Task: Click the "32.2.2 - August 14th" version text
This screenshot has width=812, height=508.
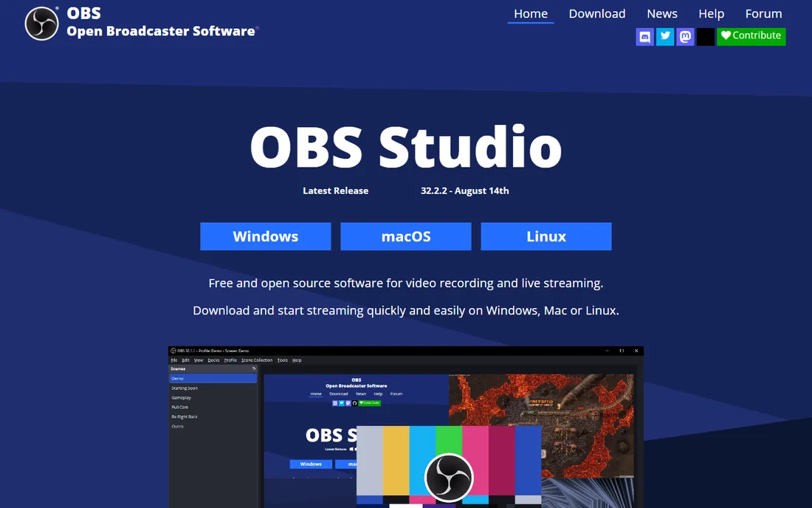Action: click(x=464, y=190)
